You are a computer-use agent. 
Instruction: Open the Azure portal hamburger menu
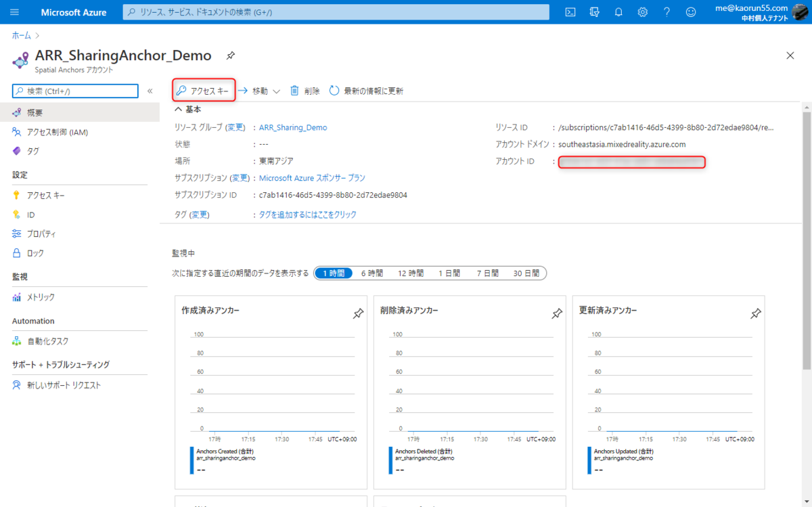point(15,12)
